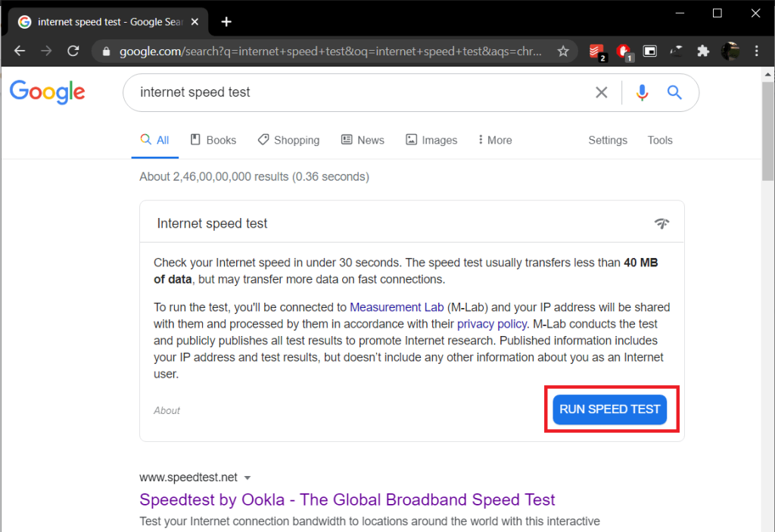Expand the speedtest.net result options arrow
775x532 pixels.
pyautogui.click(x=247, y=478)
